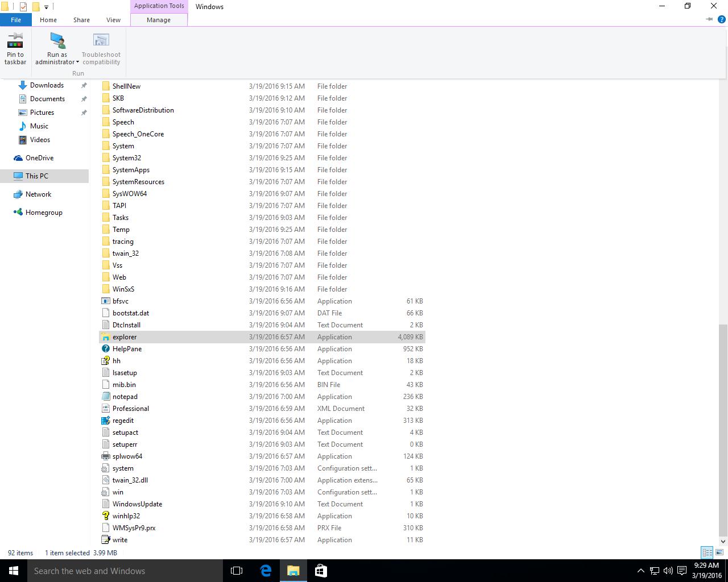The image size is (728, 582).
Task: Click the winhlp32 application icon
Action: (105, 516)
